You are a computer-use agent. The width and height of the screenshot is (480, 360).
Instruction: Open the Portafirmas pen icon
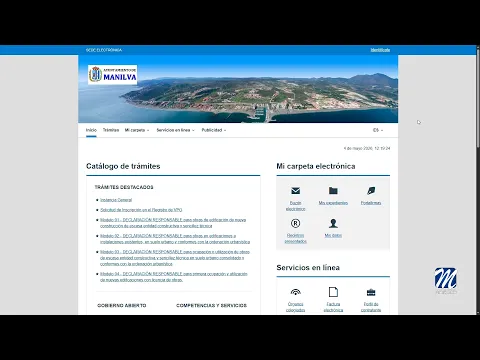click(371, 191)
